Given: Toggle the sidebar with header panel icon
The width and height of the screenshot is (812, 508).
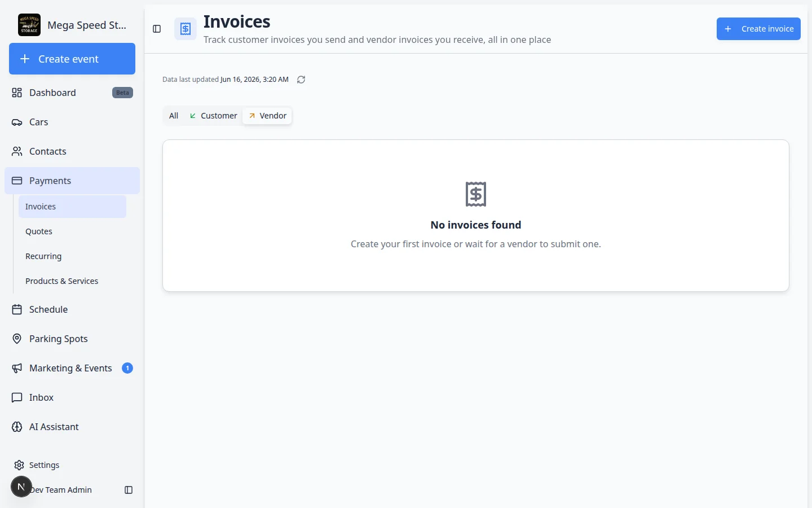Looking at the screenshot, I should [157, 29].
